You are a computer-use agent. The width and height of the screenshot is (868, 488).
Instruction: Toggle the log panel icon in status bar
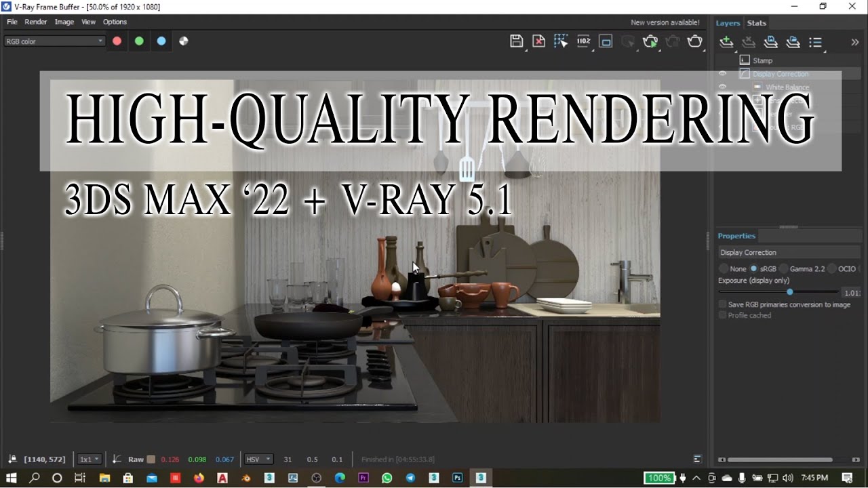697,459
